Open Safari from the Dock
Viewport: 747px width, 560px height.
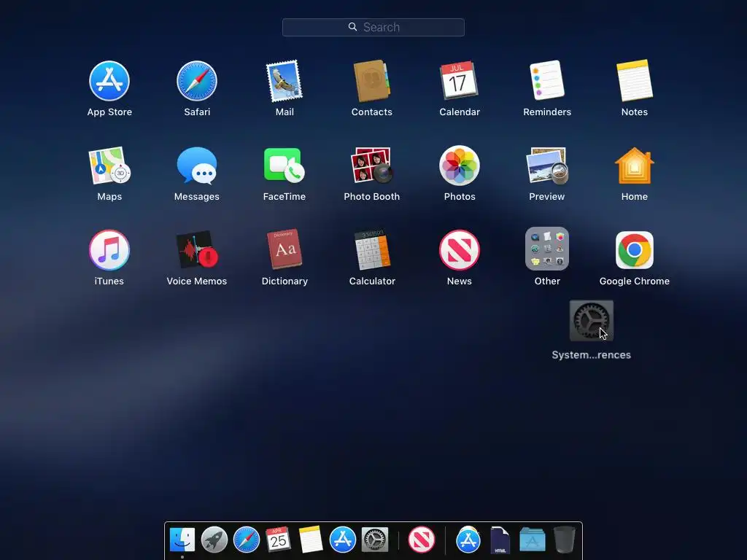tap(247, 540)
